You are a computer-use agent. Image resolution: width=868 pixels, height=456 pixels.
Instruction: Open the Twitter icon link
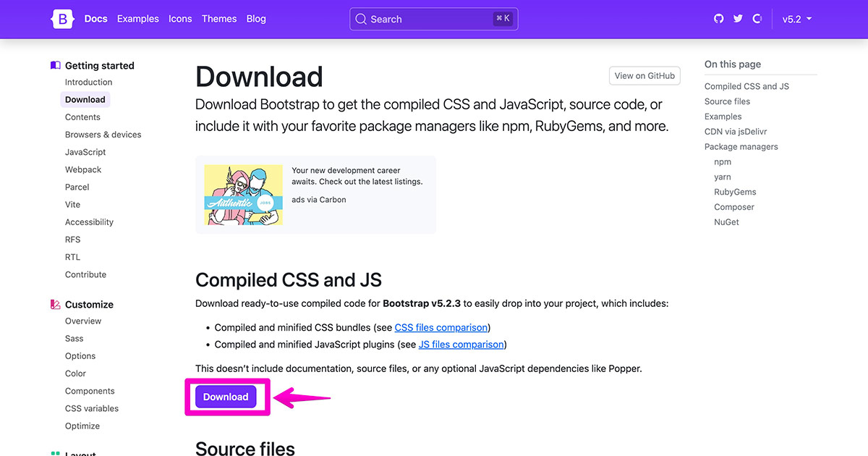click(x=738, y=19)
